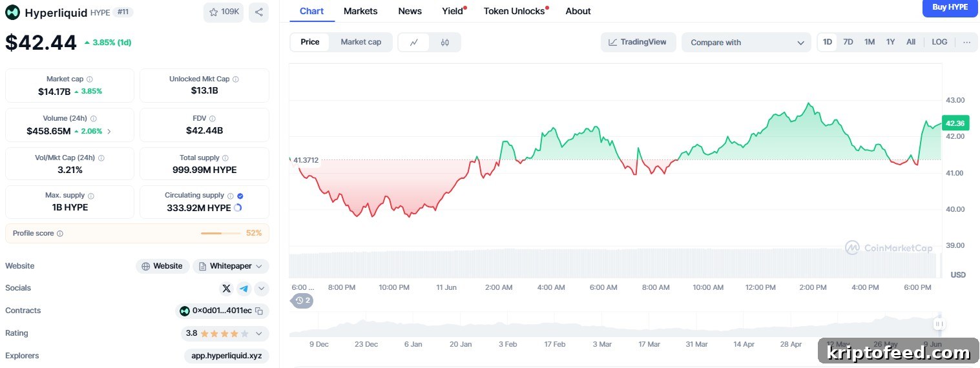Set chart range to All

pyautogui.click(x=911, y=42)
